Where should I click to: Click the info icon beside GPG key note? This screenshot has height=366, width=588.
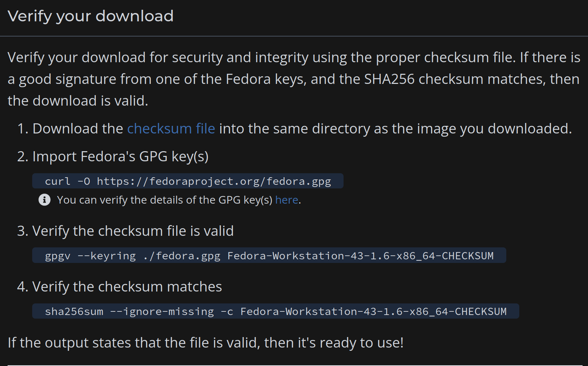point(44,200)
